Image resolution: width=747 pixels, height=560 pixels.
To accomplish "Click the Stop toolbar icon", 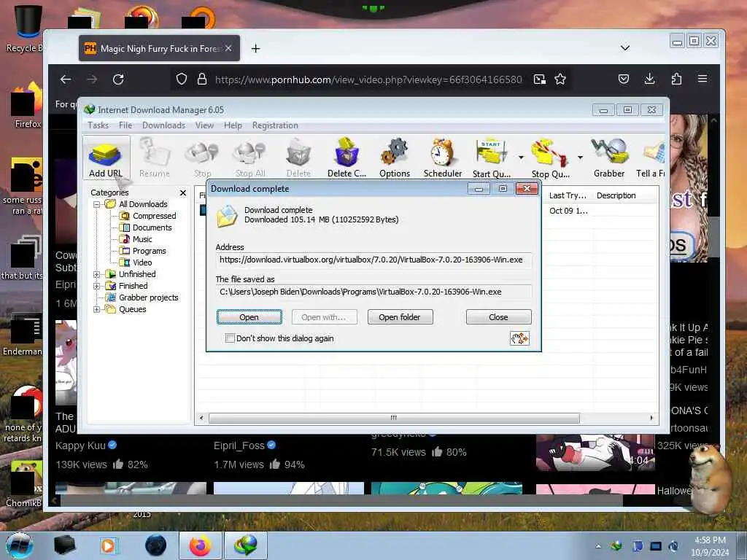I will (202, 157).
